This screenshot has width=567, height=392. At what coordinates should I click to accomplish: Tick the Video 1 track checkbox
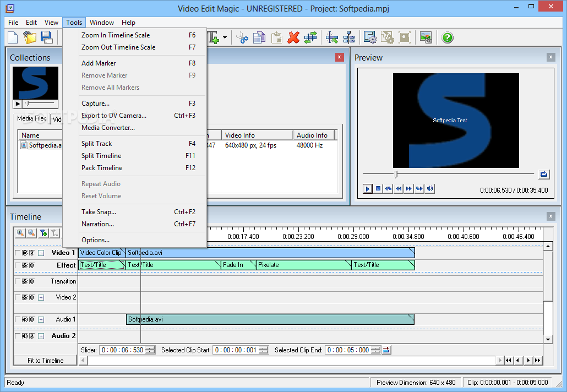coord(18,253)
